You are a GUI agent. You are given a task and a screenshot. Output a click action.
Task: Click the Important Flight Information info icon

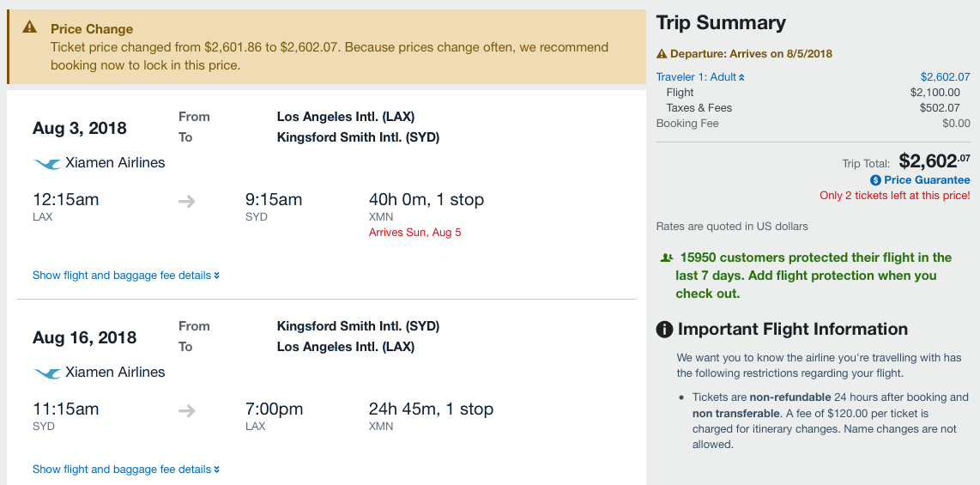664,330
